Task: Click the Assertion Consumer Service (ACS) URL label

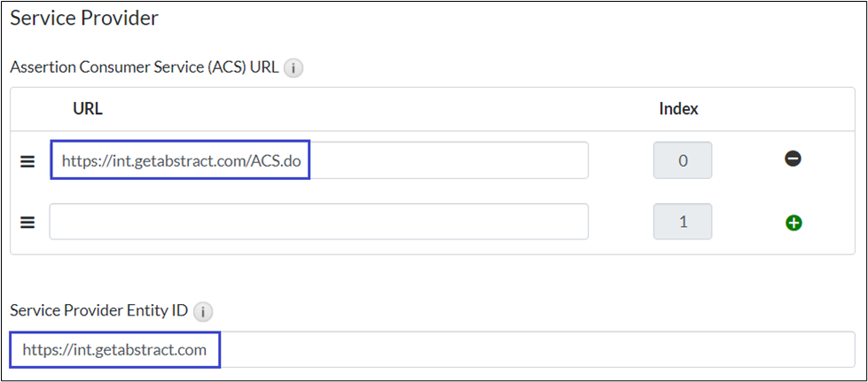Action: [145, 67]
